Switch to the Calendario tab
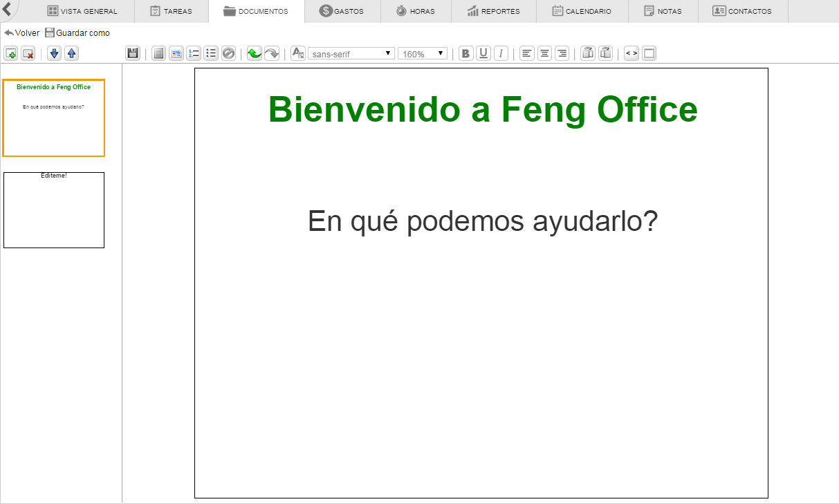The width and height of the screenshot is (839, 504). 582,11
